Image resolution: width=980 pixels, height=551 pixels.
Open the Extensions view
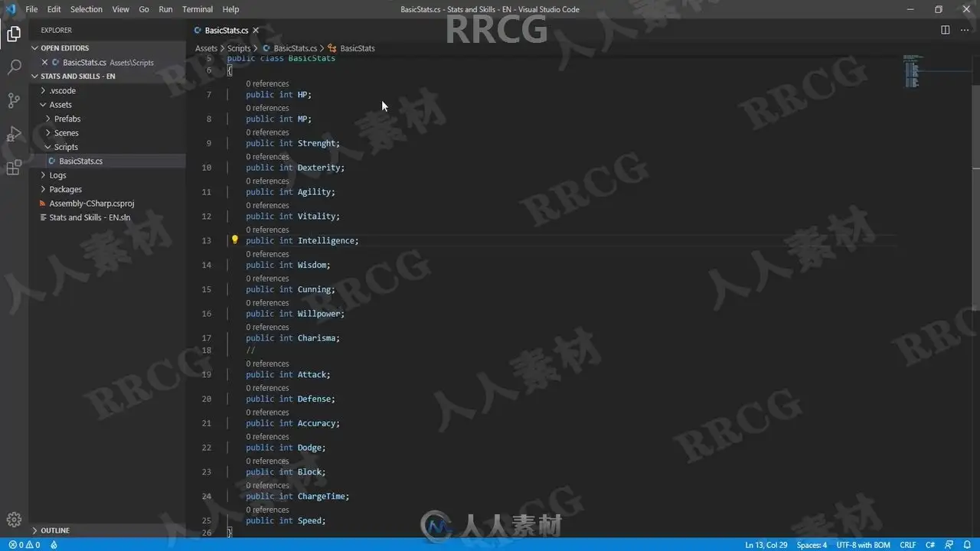(x=14, y=168)
